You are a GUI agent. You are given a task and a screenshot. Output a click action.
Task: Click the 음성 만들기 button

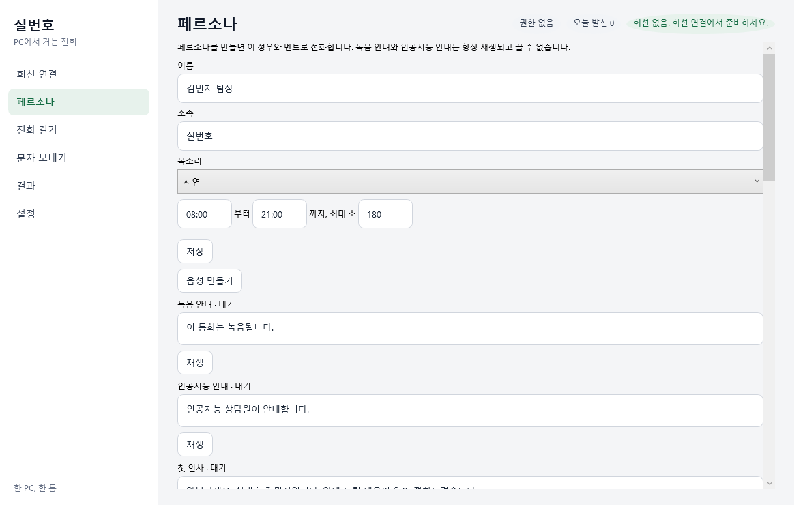209,281
